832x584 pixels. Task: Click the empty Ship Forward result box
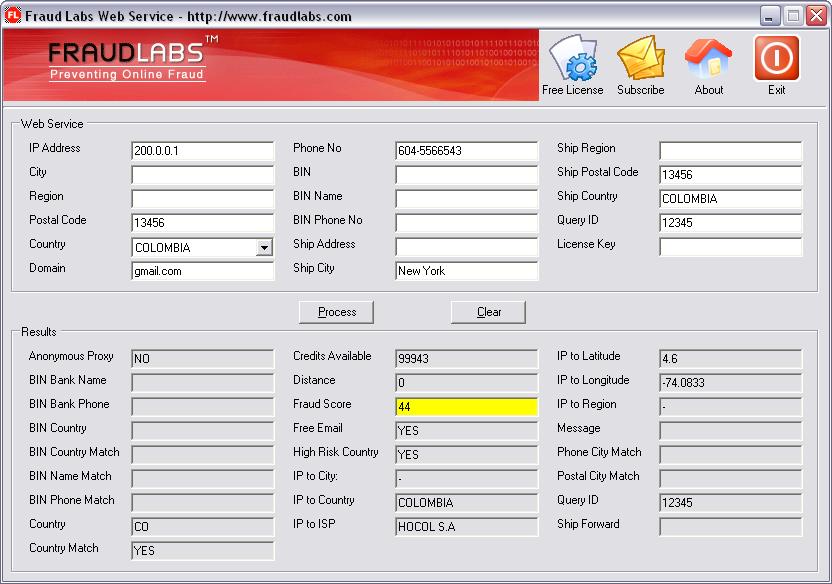pos(731,527)
